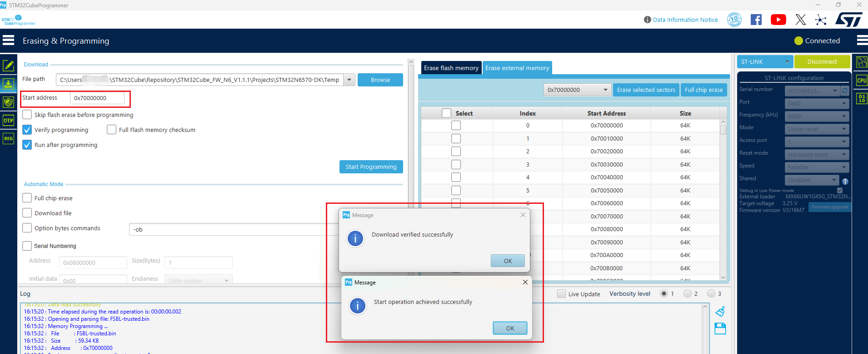Open the OTP sidebar icon
This screenshot has width=868, height=354.
click(x=8, y=121)
